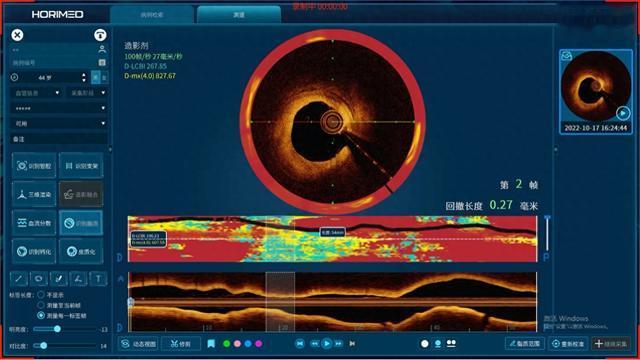
Task: Expand the 血管位置 vessel dropdown
Action: (x=36, y=93)
